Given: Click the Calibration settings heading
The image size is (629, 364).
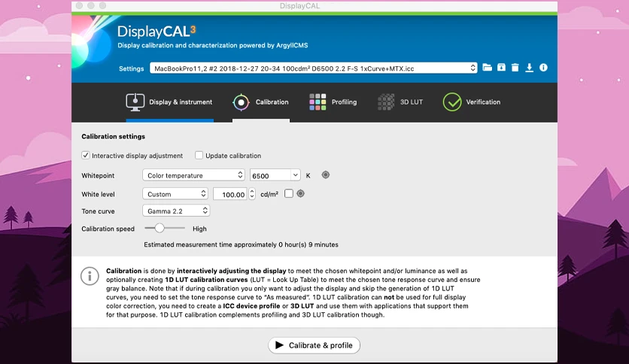Looking at the screenshot, I should (113, 137).
